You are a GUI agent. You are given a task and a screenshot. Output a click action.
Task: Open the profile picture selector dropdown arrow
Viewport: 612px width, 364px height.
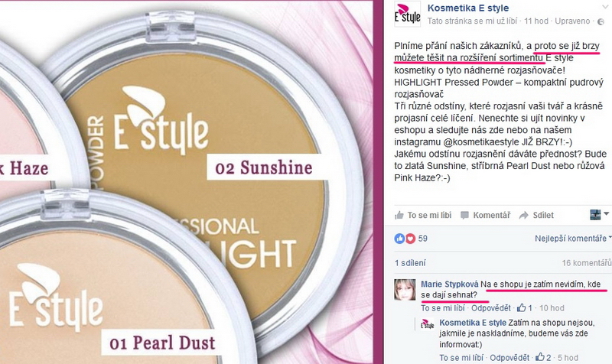(606, 214)
